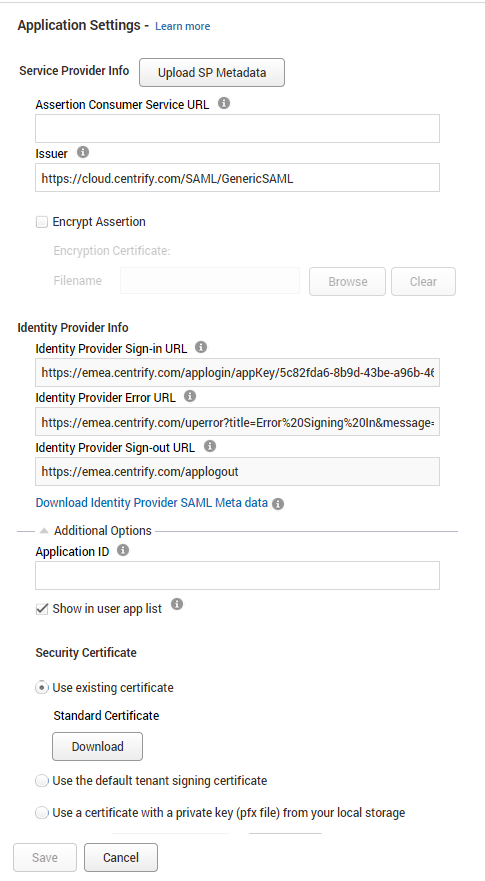Click the Save button

[44, 857]
